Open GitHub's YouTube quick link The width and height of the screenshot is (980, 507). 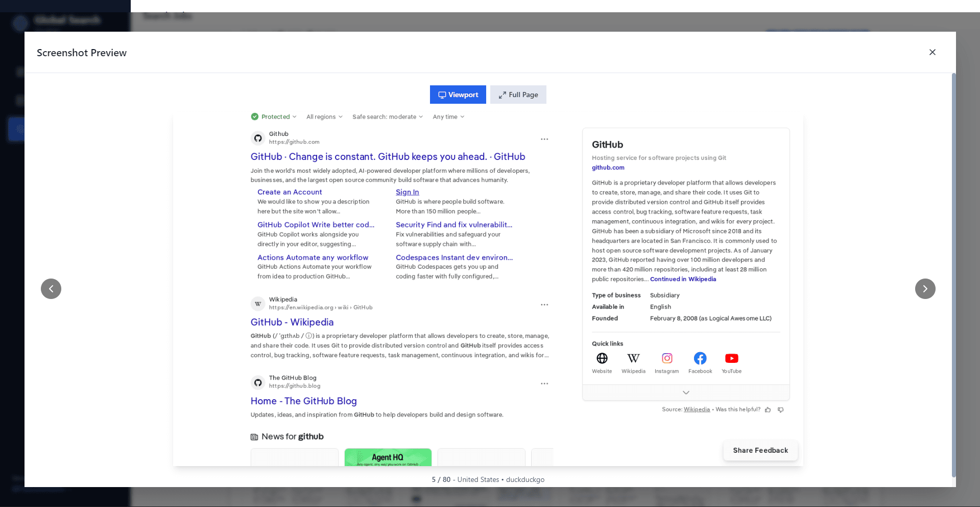[x=731, y=358]
